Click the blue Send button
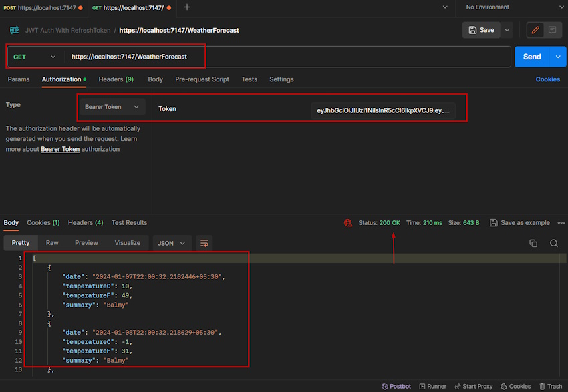Viewport: 568px width, 392px height. pos(532,57)
